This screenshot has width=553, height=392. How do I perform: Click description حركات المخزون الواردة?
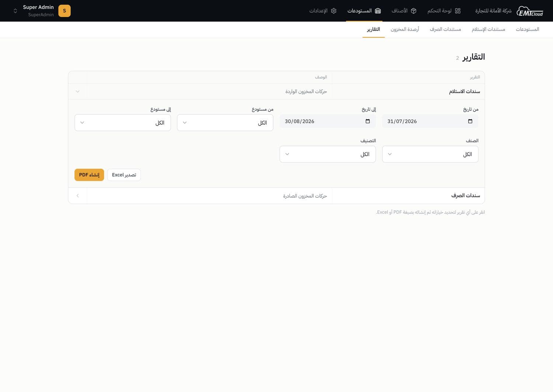tap(306, 91)
